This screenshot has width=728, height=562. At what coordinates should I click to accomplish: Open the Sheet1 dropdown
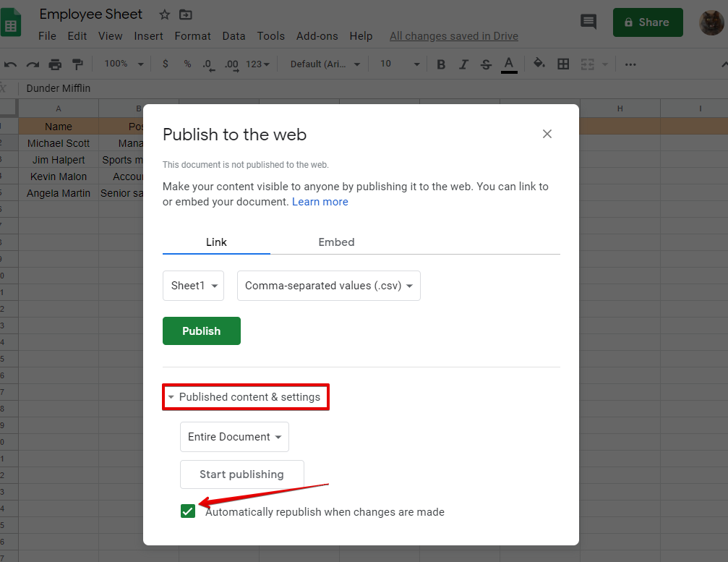coord(193,286)
